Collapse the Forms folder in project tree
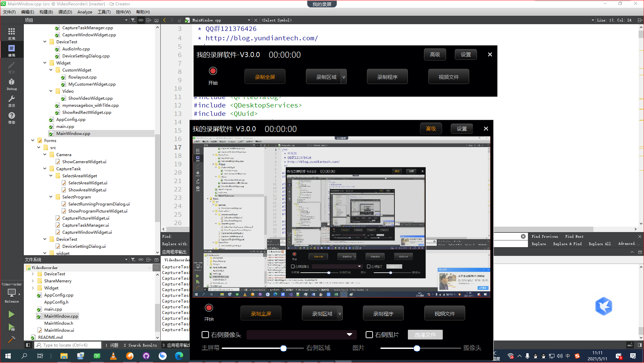 33,140
